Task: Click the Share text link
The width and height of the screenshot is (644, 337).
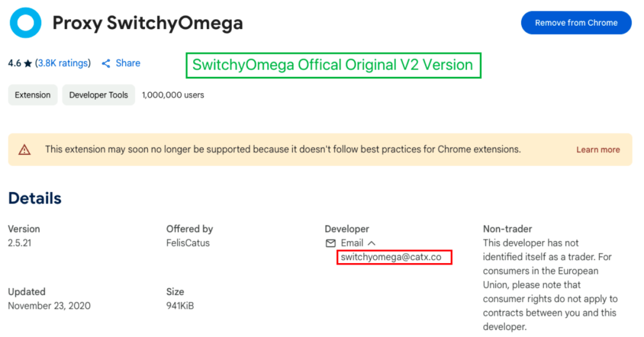Action: coord(128,63)
